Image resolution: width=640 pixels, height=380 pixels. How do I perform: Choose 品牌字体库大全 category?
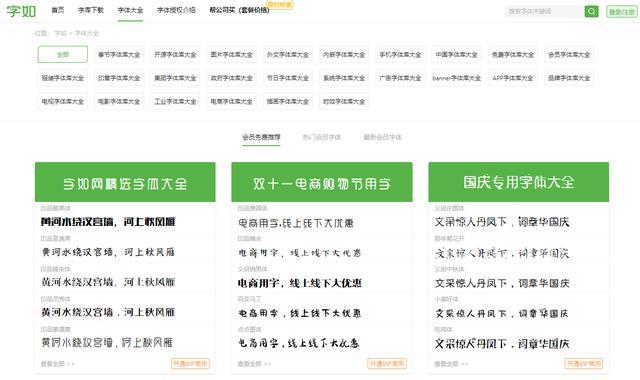click(x=569, y=78)
